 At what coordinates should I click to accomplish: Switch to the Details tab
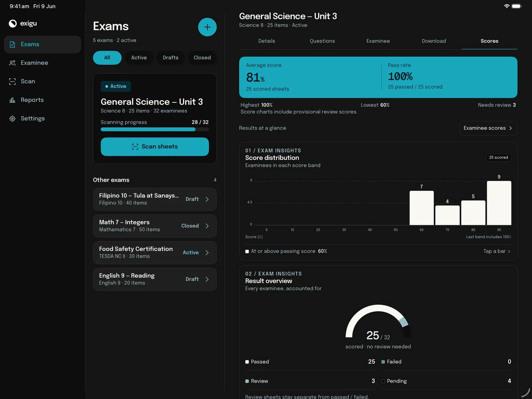pos(267,41)
